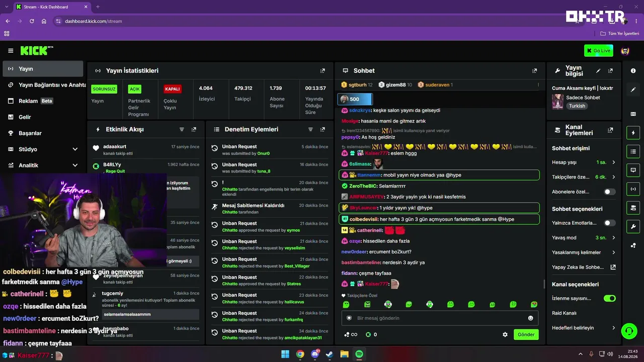Edit stream info with the Yayın bilgisi pencil
This screenshot has height=362, width=644.
598,71
